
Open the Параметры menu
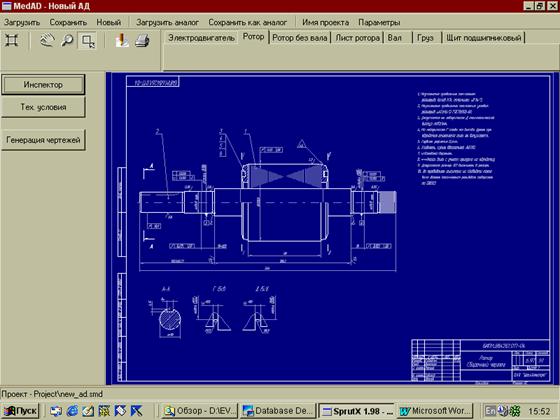click(x=379, y=22)
